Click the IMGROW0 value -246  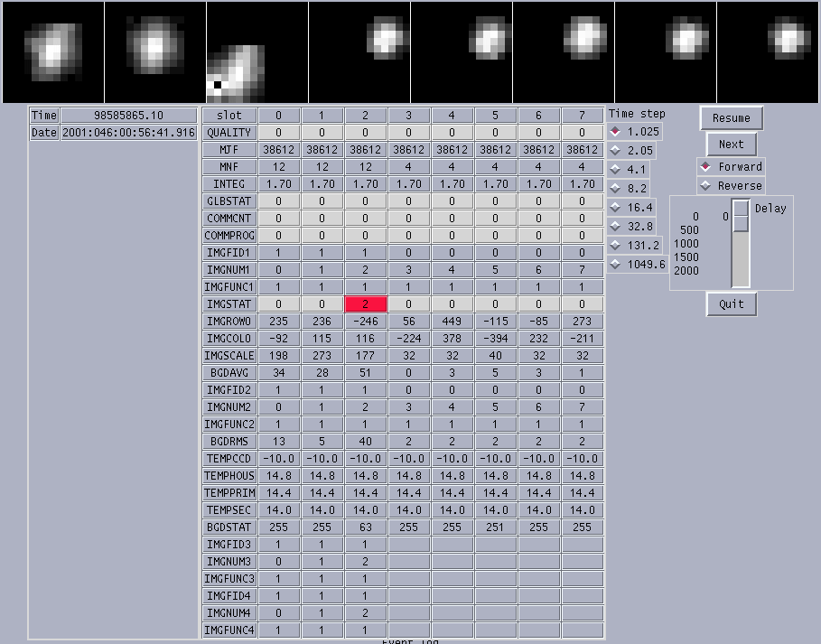tap(366, 322)
